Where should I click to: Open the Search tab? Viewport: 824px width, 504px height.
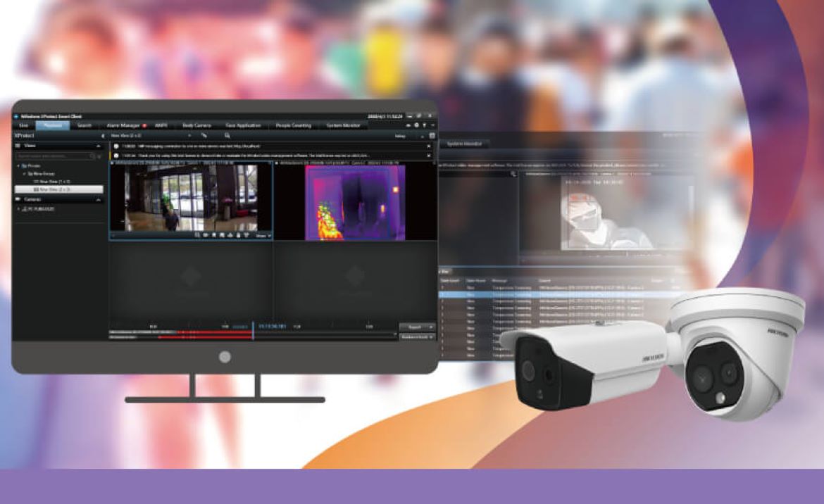(85, 125)
